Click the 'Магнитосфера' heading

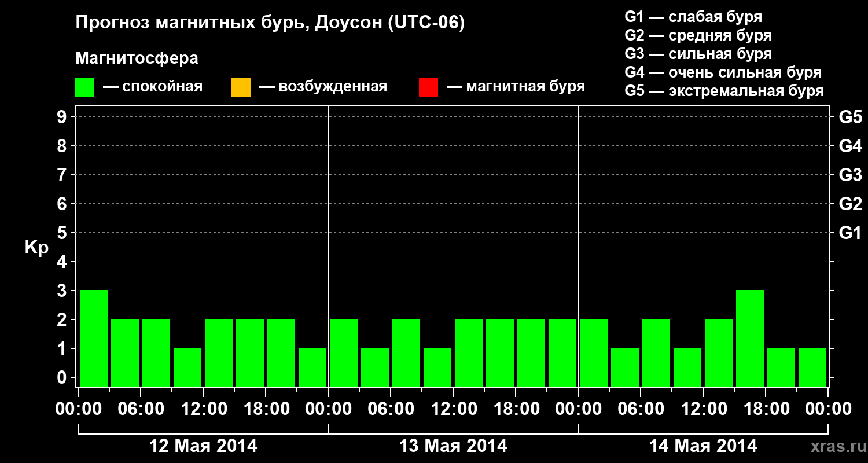pyautogui.click(x=137, y=58)
